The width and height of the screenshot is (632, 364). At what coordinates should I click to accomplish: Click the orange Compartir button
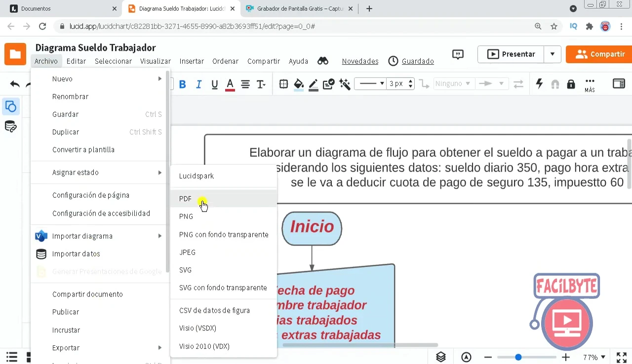(x=599, y=54)
